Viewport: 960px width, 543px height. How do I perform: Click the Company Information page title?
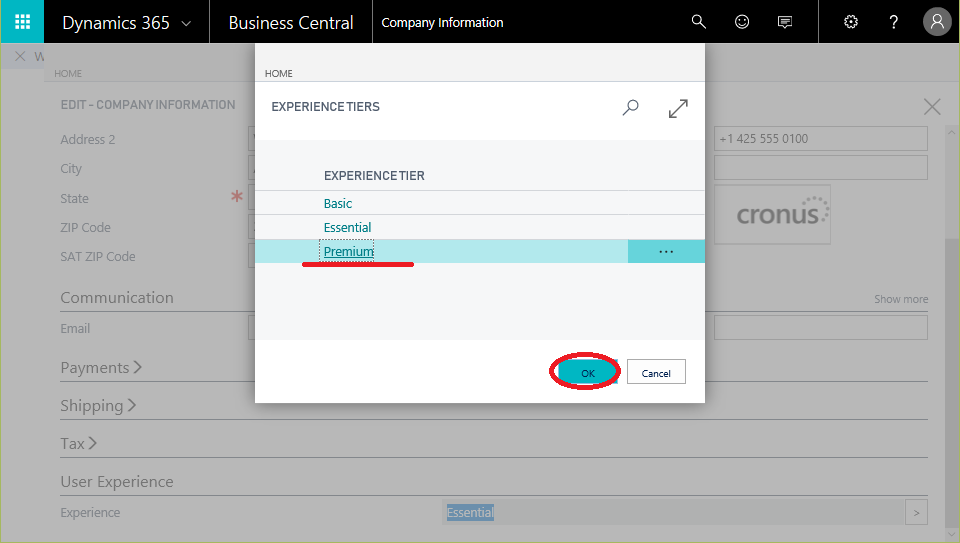tap(442, 23)
